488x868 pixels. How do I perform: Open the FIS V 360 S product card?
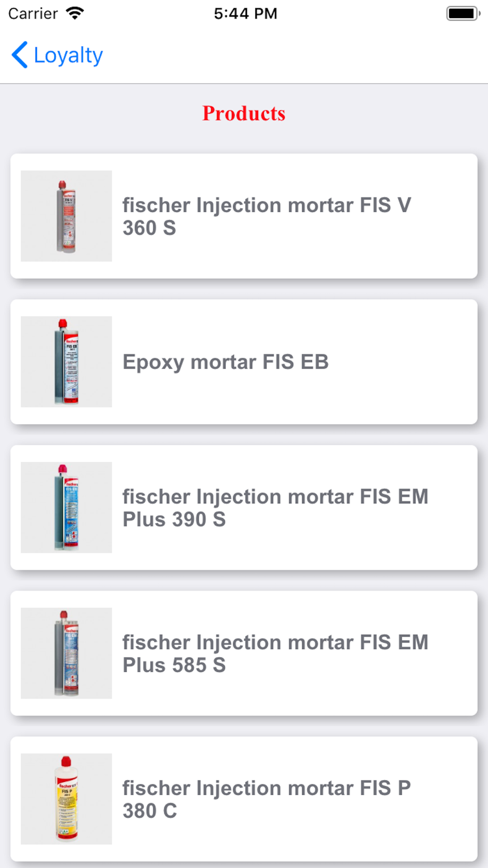click(244, 216)
